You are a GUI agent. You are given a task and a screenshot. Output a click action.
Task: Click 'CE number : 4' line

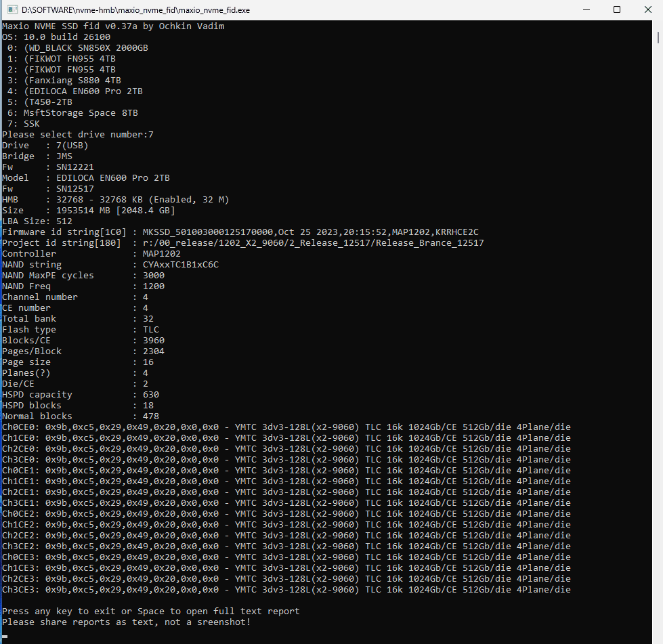pos(75,308)
